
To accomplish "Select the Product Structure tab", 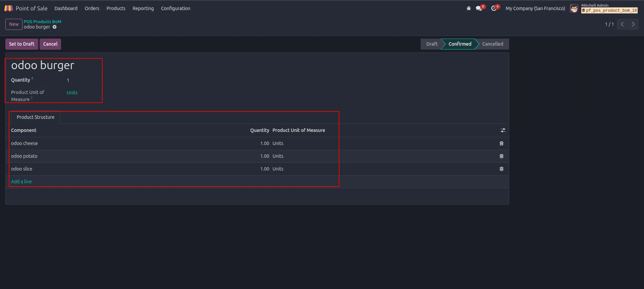I will coord(36,117).
